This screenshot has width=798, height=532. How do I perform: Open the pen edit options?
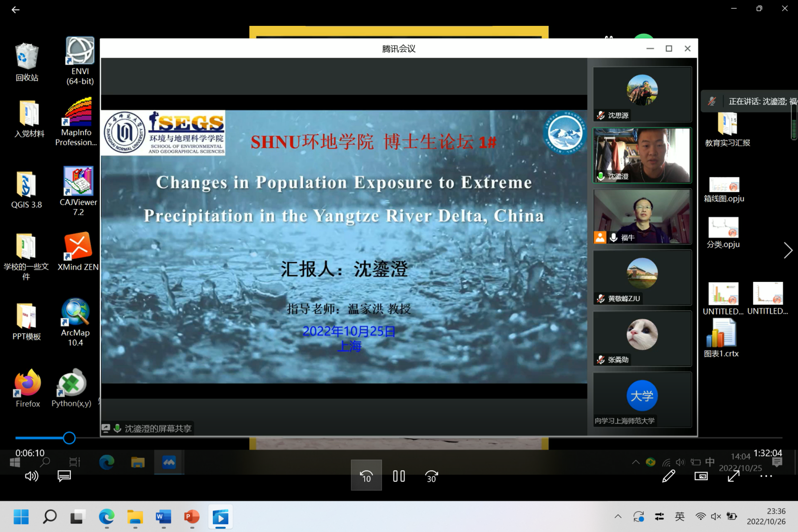pyautogui.click(x=669, y=476)
